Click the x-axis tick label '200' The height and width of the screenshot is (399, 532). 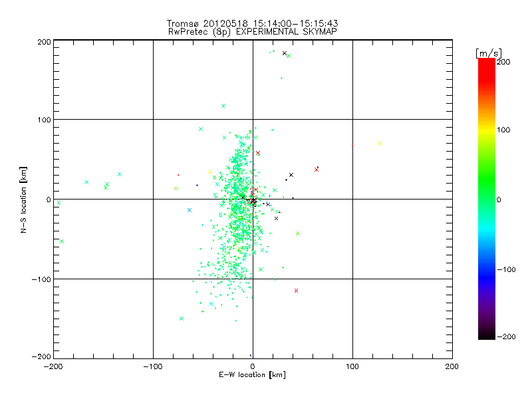point(452,366)
